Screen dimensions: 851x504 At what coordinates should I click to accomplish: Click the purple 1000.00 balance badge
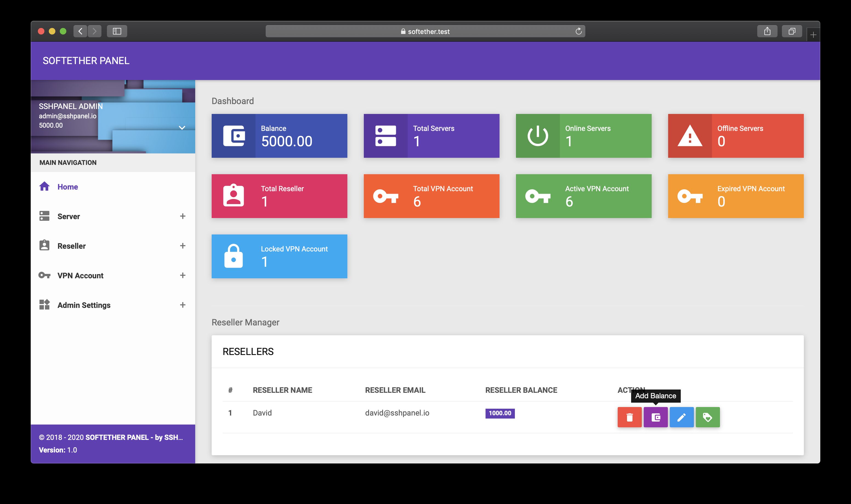(500, 413)
